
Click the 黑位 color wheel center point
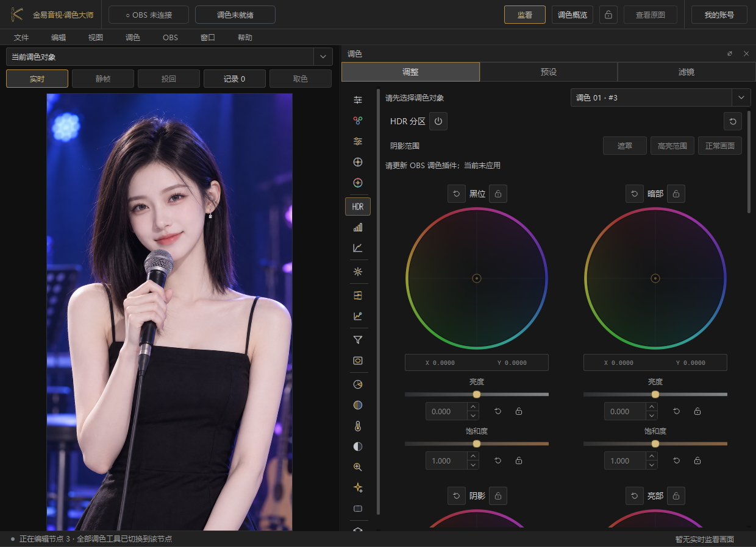click(x=477, y=278)
